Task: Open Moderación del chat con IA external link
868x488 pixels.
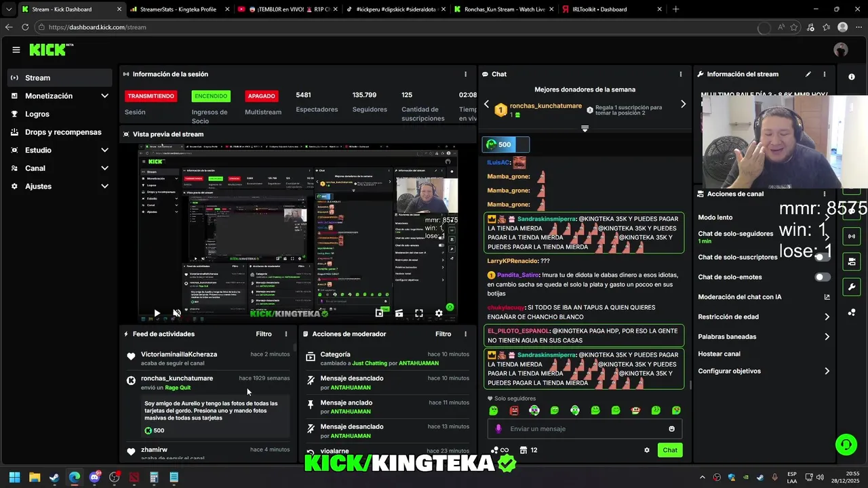Action: (827, 297)
